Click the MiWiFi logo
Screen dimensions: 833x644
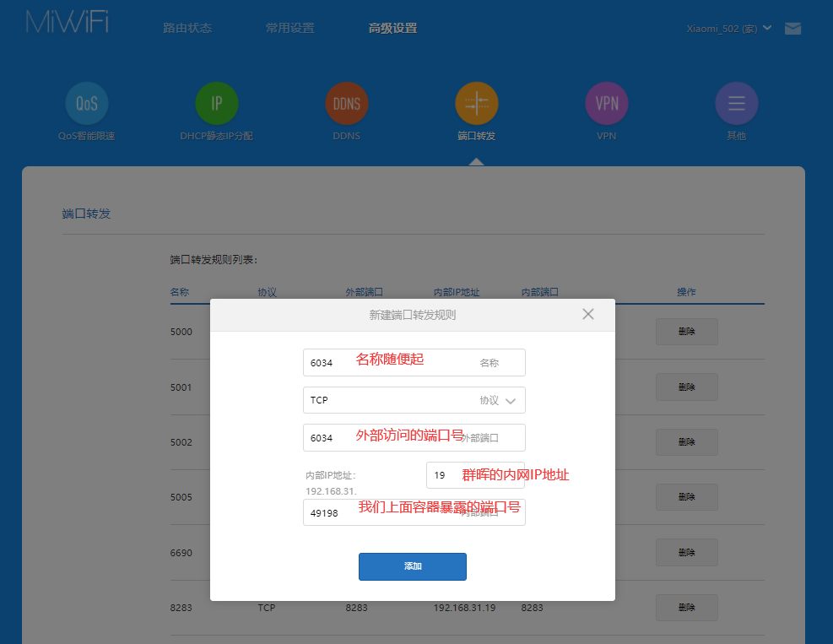(68, 24)
